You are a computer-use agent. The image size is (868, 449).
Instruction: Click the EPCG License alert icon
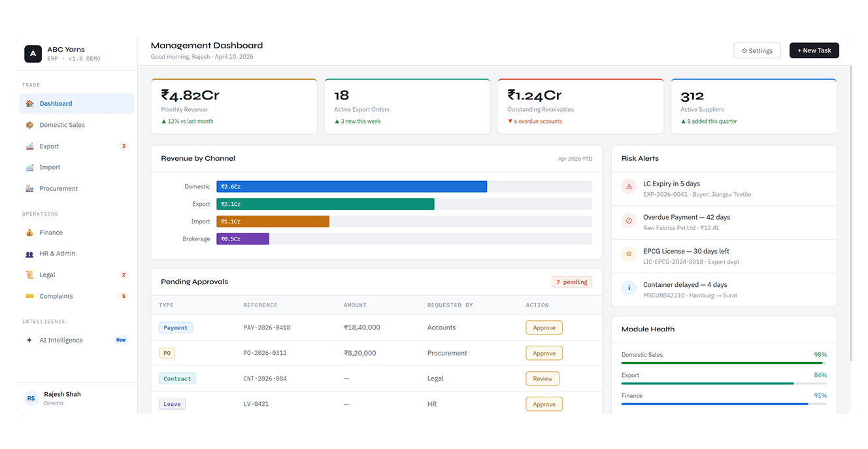click(629, 254)
